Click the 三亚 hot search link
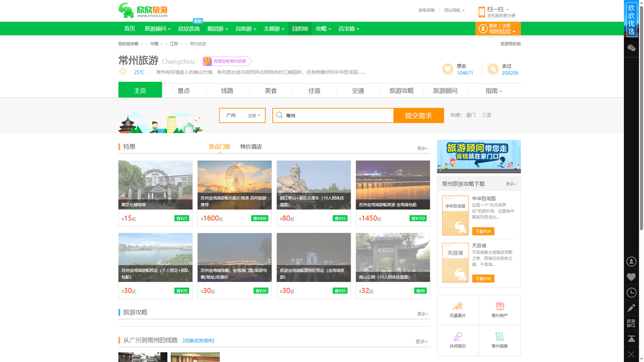 487,115
